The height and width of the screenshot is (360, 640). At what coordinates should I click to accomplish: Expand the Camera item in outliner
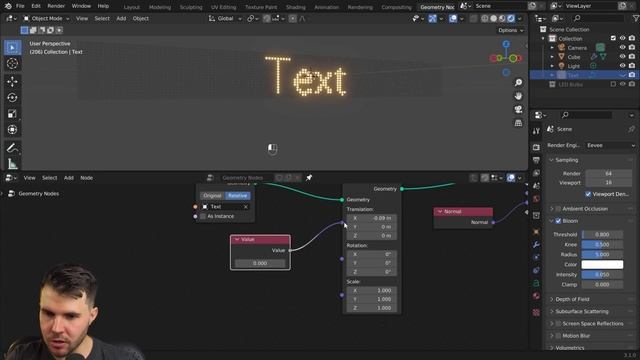(x=552, y=48)
